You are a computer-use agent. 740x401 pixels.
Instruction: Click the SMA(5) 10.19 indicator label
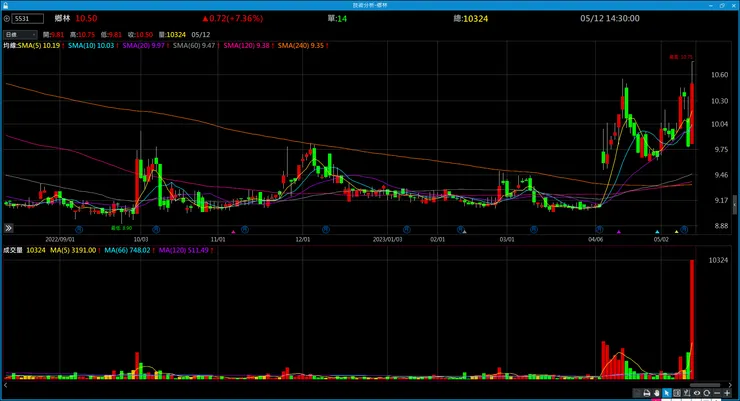tap(39, 45)
